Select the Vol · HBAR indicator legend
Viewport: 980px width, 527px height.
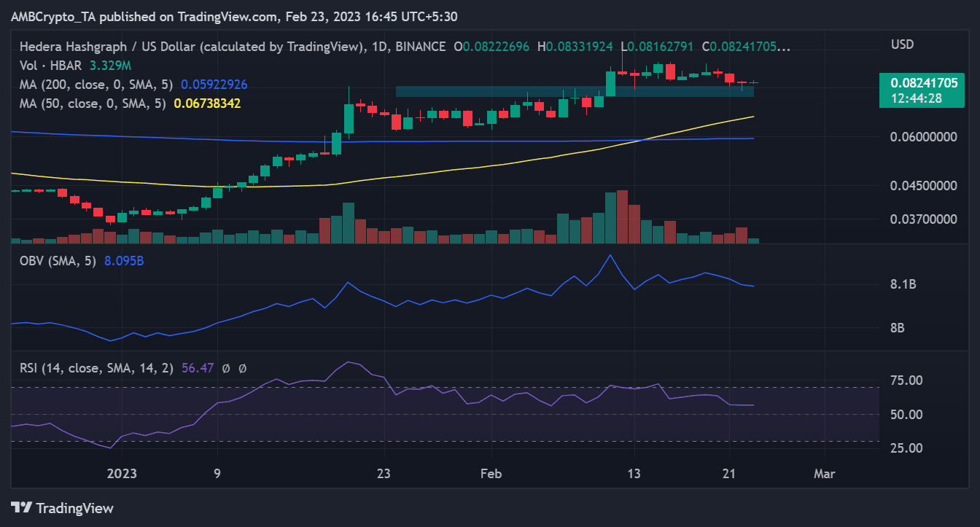[x=52, y=66]
